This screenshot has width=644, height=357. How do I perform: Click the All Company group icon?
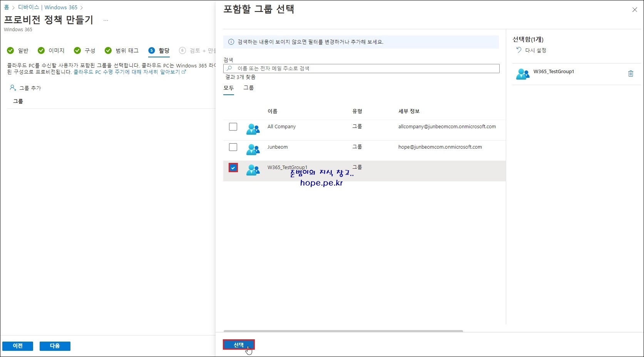pyautogui.click(x=253, y=129)
